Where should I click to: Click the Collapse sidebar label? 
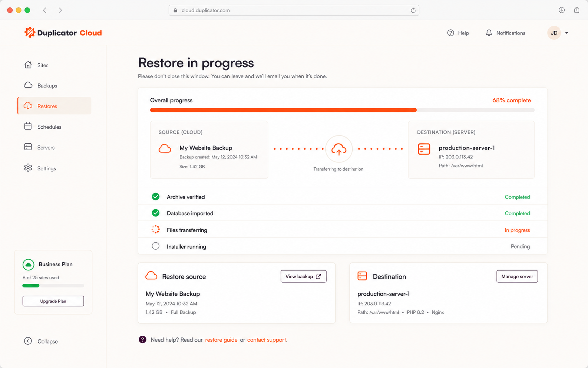point(47,341)
